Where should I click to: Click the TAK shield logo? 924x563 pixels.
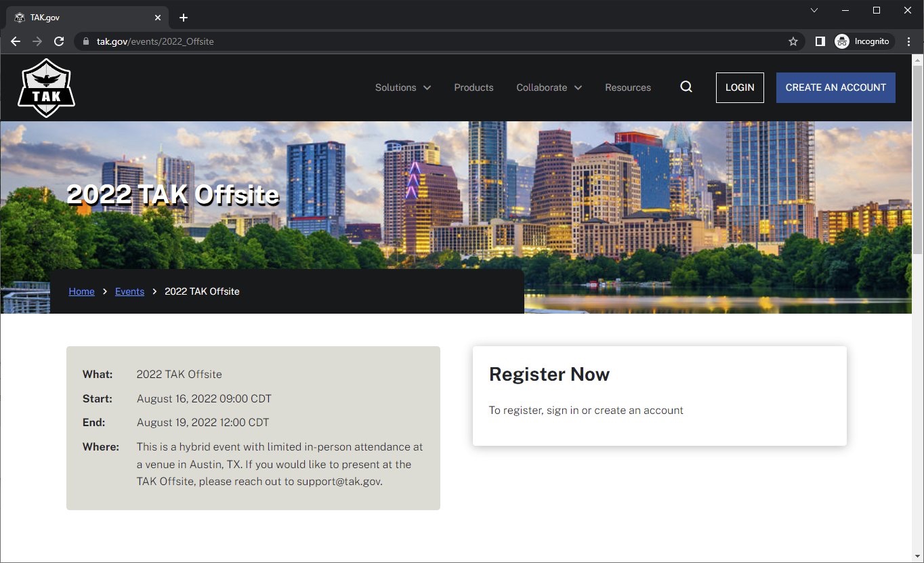click(46, 87)
